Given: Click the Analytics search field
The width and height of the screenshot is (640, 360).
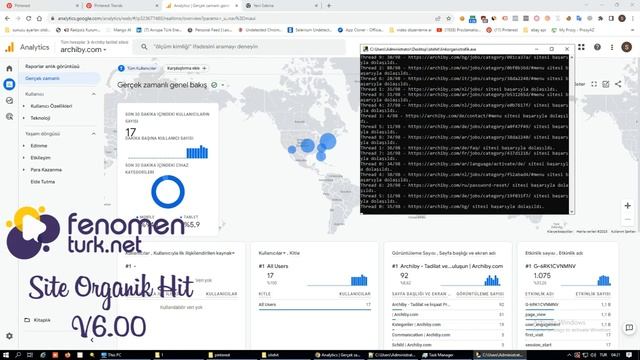Looking at the screenshot, I should pos(239,47).
